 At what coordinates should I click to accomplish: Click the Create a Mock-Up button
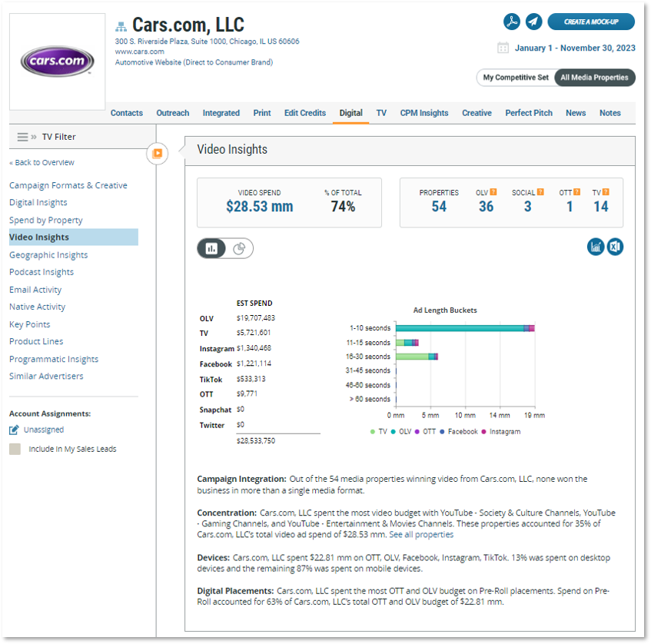click(x=591, y=22)
